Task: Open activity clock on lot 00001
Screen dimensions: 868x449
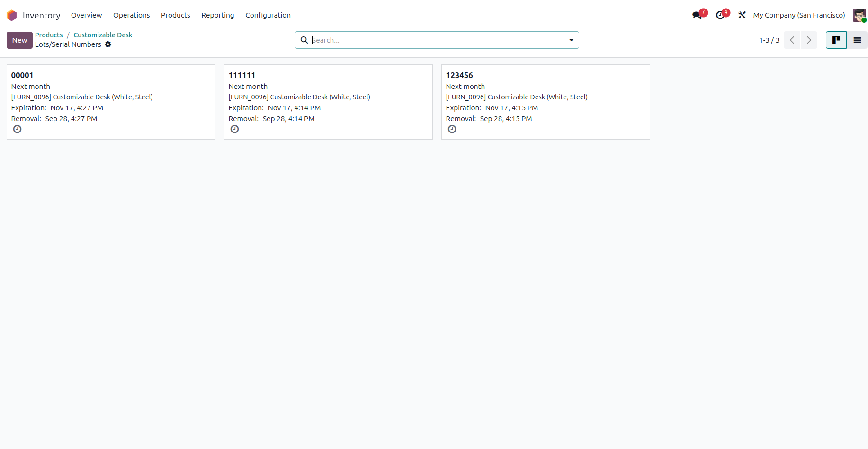Action: pyautogui.click(x=17, y=129)
